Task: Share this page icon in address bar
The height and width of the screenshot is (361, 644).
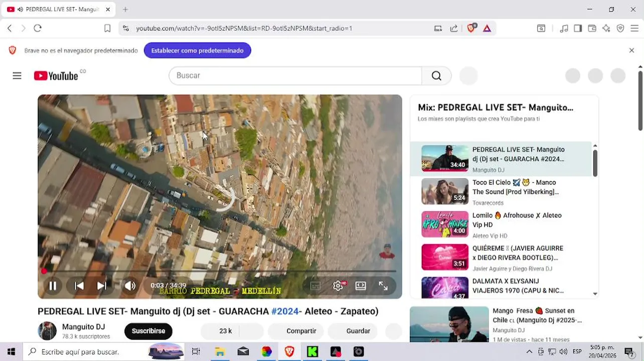Action: [454, 29]
